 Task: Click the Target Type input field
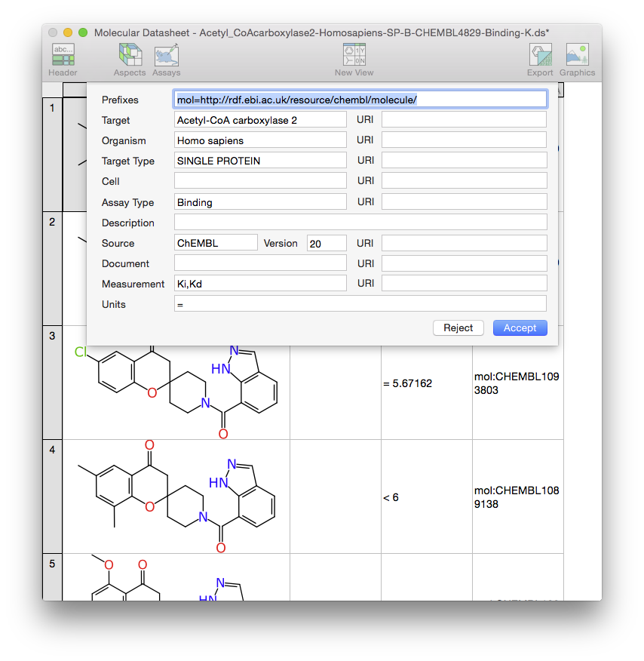(x=260, y=161)
